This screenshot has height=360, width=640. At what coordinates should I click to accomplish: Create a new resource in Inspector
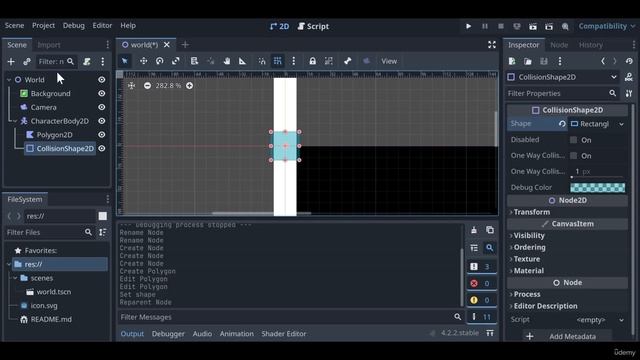point(512,61)
